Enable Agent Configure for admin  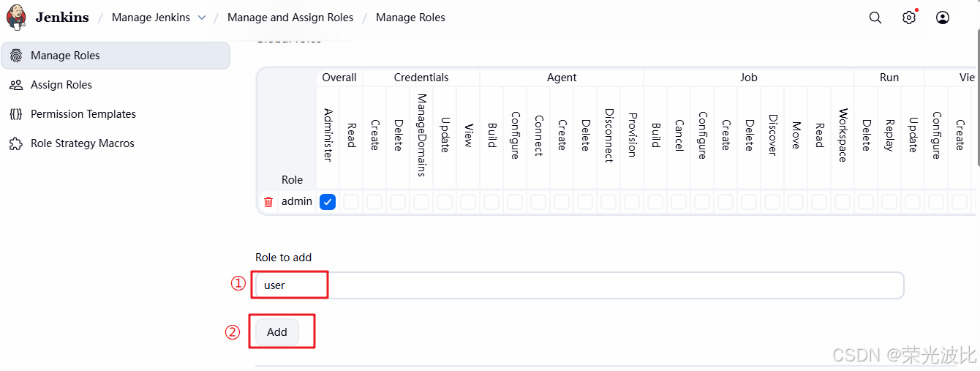515,202
